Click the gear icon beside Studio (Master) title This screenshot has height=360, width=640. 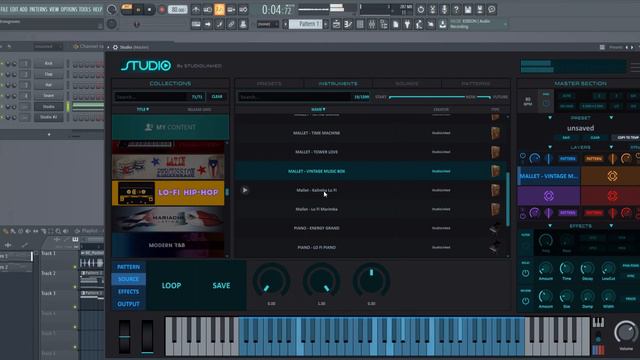[x=115, y=47]
